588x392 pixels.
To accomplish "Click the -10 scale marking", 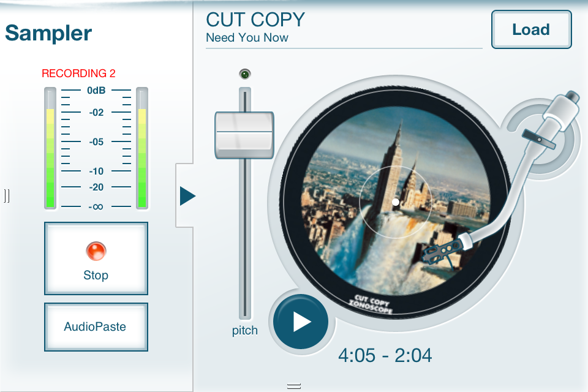I will point(96,171).
